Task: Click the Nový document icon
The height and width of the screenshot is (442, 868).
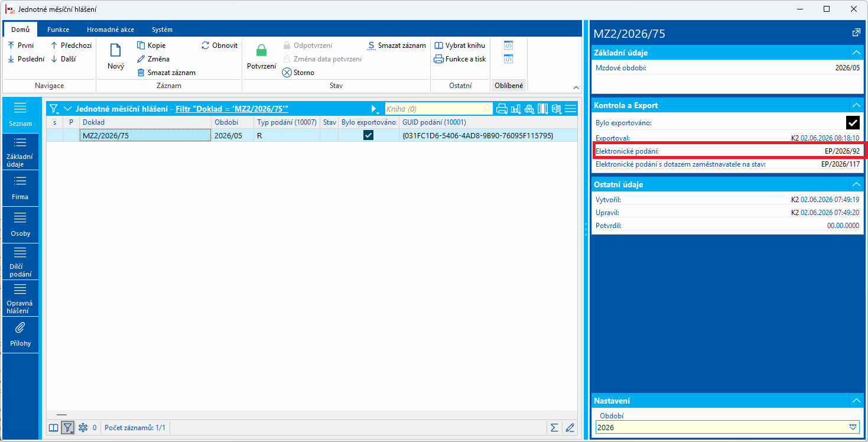Action: (116, 51)
